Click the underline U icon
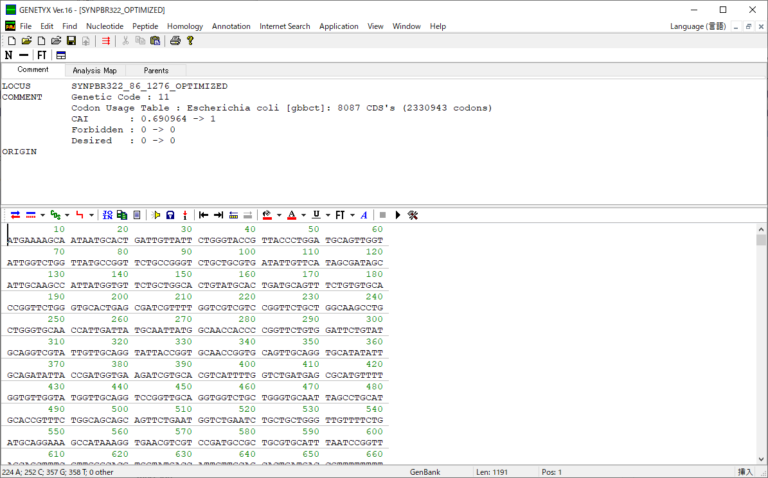 coord(316,215)
